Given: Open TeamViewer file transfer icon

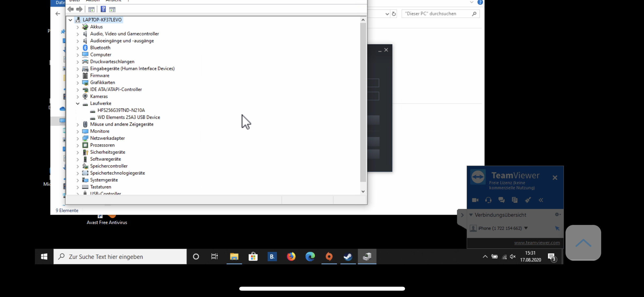Looking at the screenshot, I should click(x=514, y=200).
